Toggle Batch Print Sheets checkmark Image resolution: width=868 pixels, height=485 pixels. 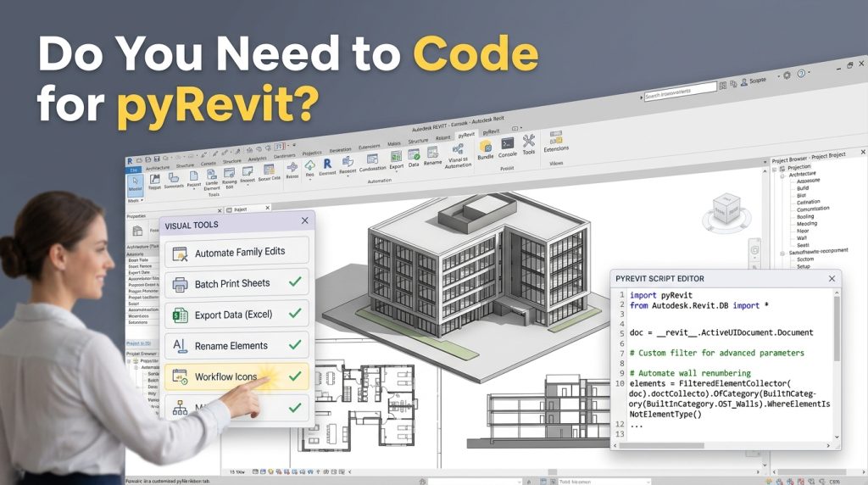[295, 282]
